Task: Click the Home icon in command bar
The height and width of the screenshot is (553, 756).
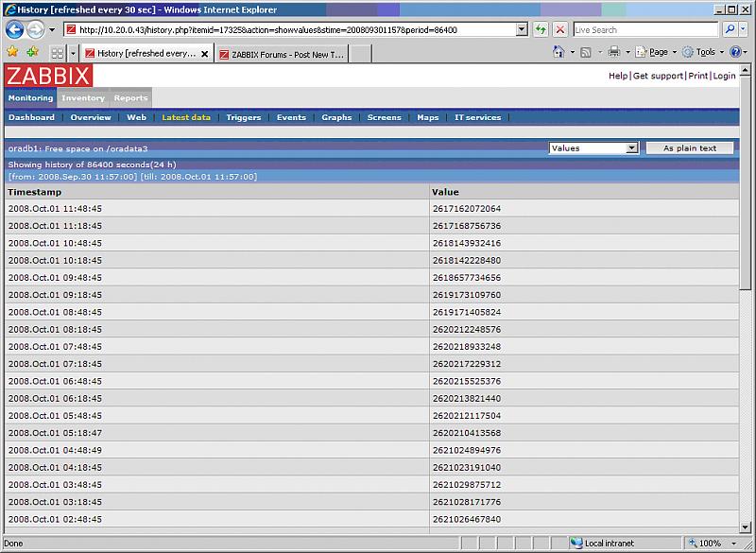Action: [x=558, y=52]
